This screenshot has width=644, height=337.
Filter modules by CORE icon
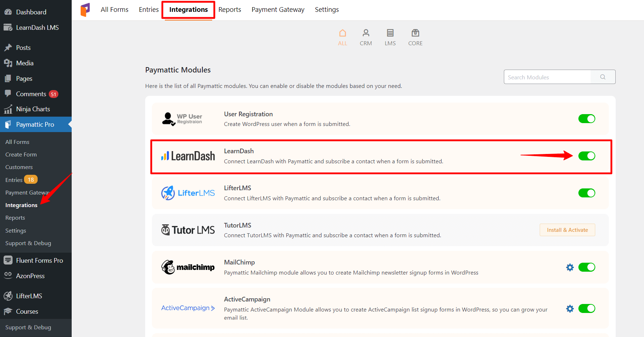[415, 33]
